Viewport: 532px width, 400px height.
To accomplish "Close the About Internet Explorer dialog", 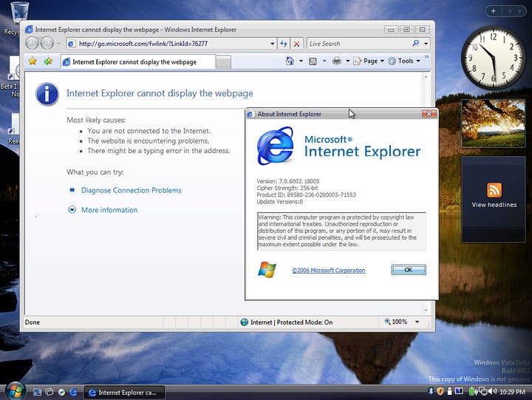I will pyautogui.click(x=429, y=114).
